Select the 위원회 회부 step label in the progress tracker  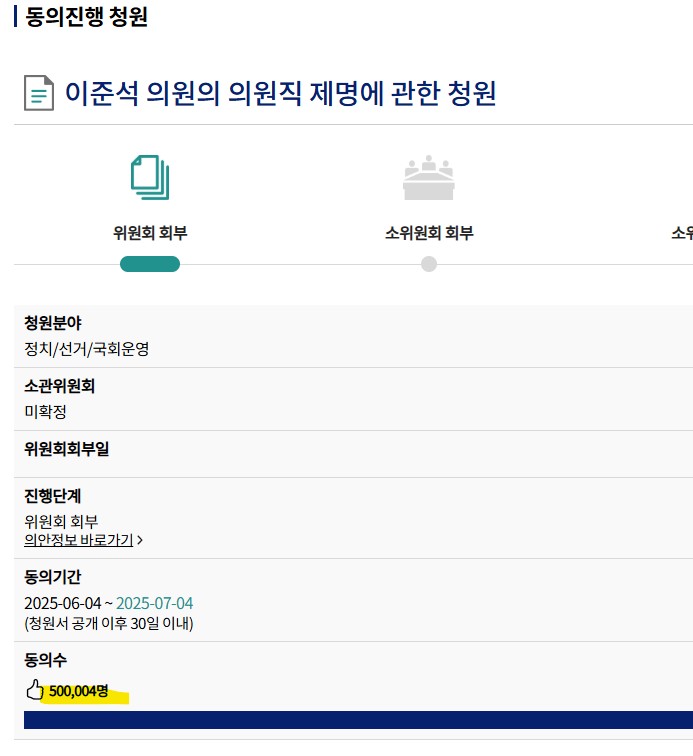[x=150, y=233]
